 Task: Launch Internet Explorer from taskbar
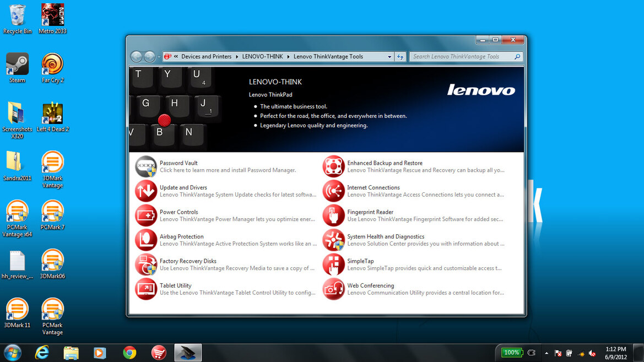[x=42, y=353]
